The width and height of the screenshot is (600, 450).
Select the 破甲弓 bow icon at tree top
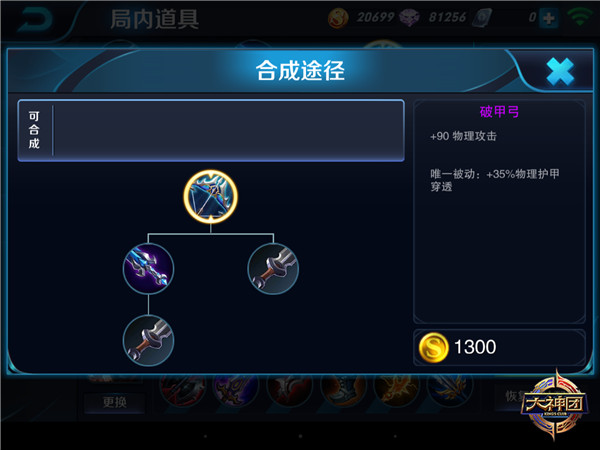pos(210,197)
